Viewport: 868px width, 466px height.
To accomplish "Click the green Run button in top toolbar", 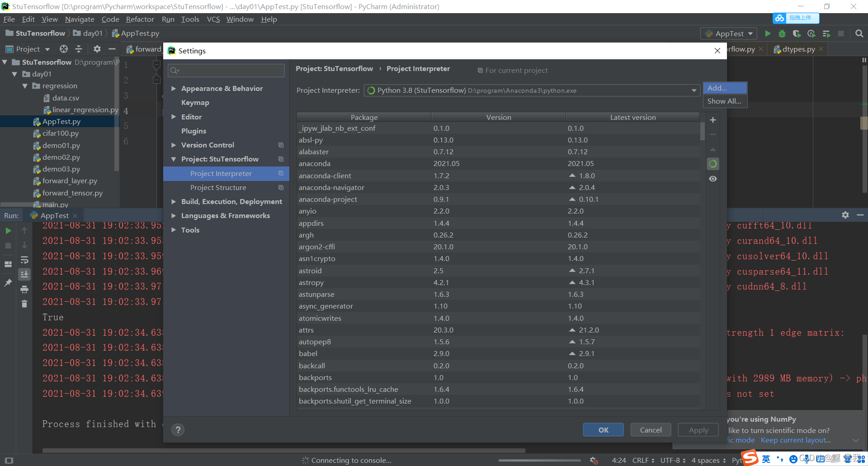I will coord(768,33).
